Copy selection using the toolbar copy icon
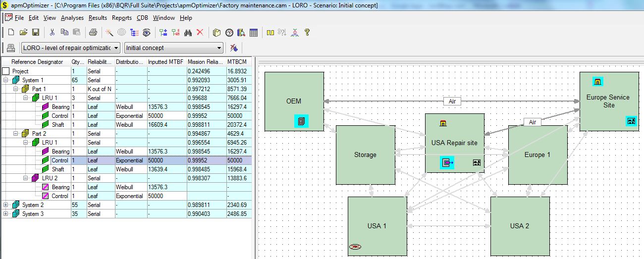644x259 pixels. coord(64,32)
